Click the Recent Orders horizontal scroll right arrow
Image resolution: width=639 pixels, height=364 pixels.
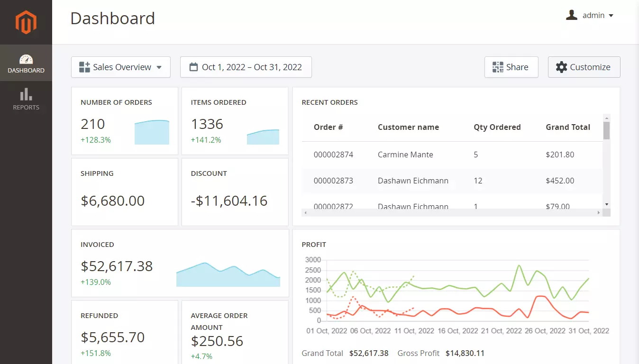click(x=599, y=213)
